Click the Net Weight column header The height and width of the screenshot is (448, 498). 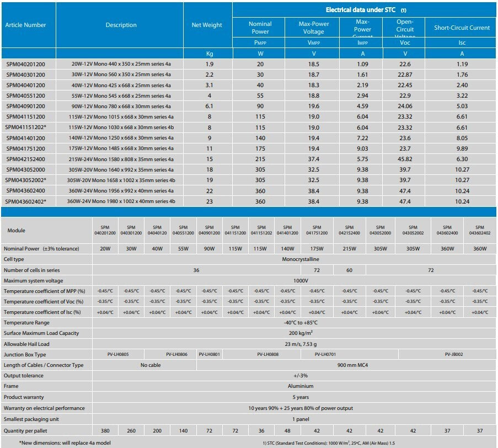pos(206,25)
